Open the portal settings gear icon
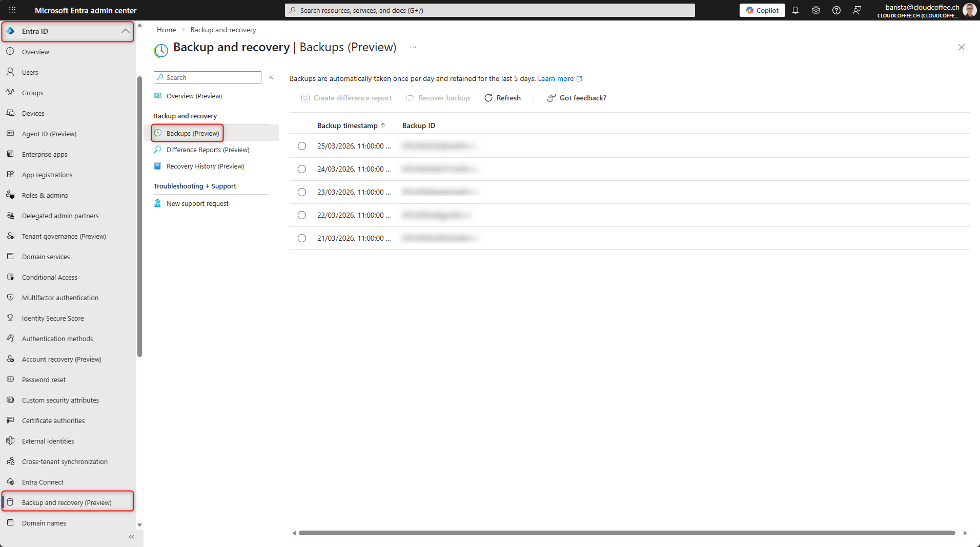The width and height of the screenshot is (980, 547). (816, 10)
